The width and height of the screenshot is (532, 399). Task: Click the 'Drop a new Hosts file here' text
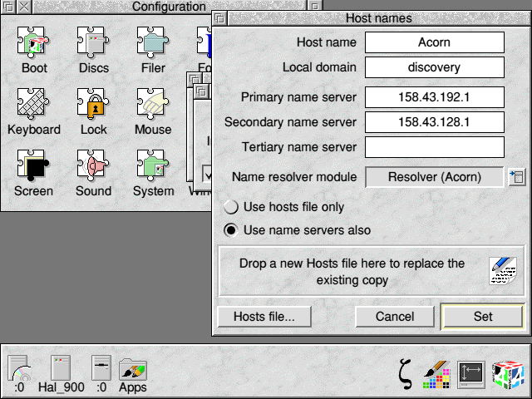[x=352, y=272]
